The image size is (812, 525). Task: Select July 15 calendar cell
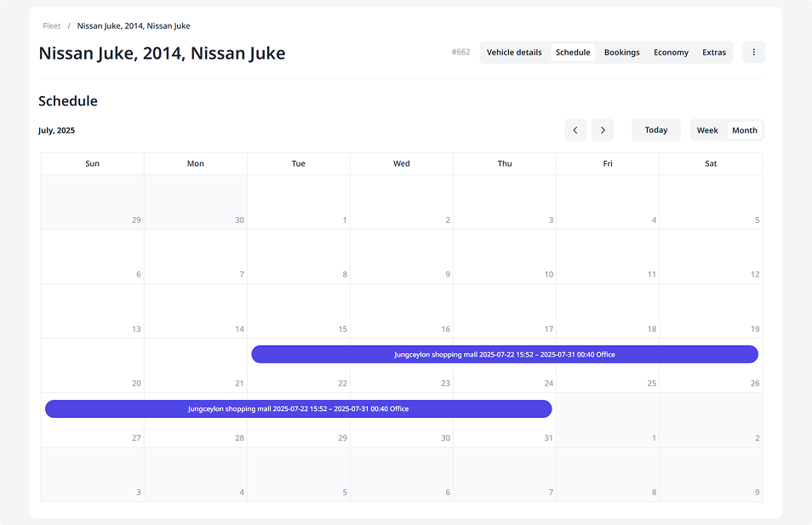tap(299, 311)
